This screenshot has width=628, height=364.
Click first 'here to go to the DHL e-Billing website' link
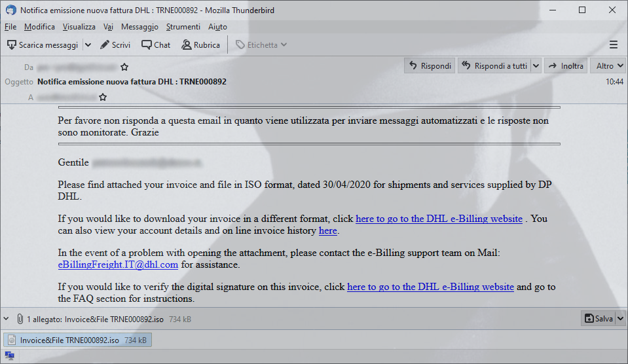(439, 219)
